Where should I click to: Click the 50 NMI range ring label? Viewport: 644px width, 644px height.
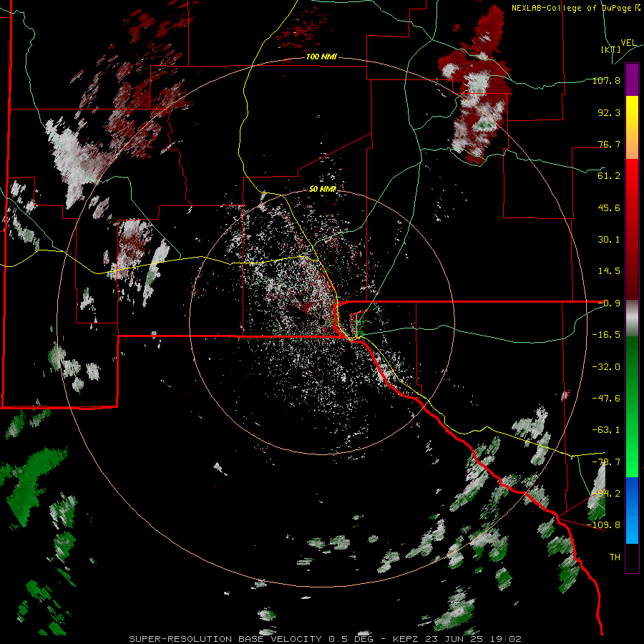pos(323,189)
